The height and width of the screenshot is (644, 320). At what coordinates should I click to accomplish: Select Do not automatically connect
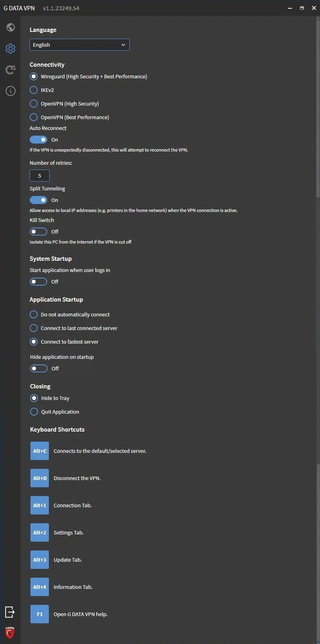(34, 315)
